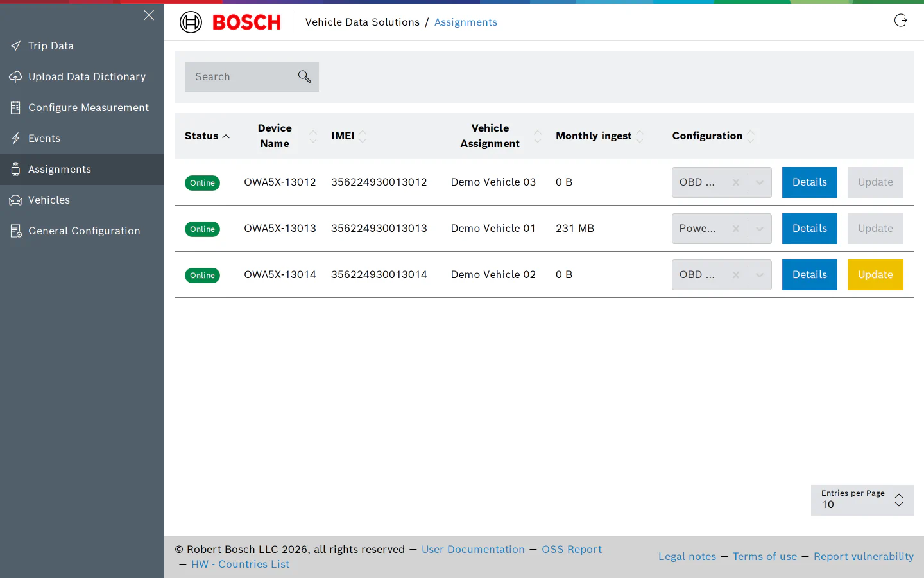Sort by Device Name column arrows

pos(313,136)
